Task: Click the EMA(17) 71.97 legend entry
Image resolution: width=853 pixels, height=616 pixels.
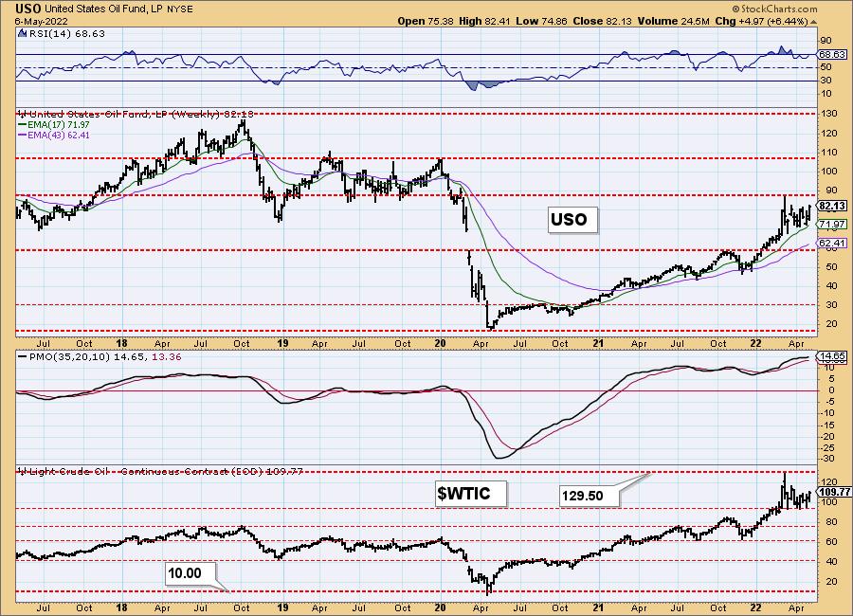Action: pos(54,124)
